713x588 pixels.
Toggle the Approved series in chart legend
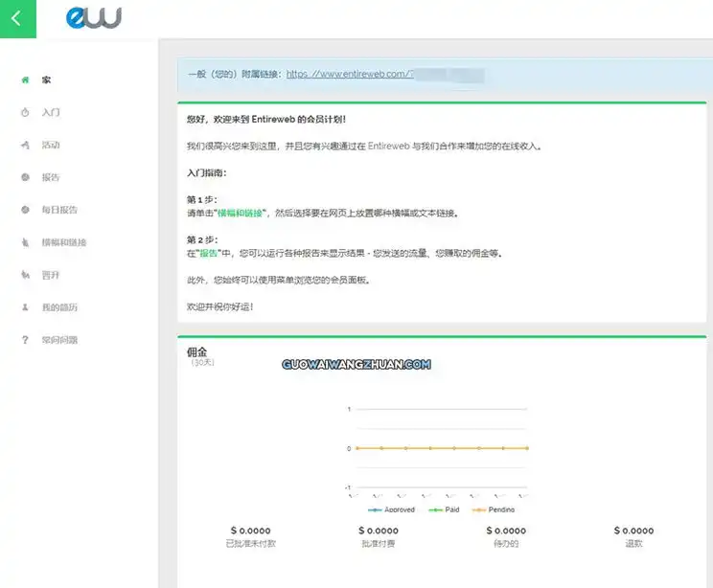coord(392,509)
